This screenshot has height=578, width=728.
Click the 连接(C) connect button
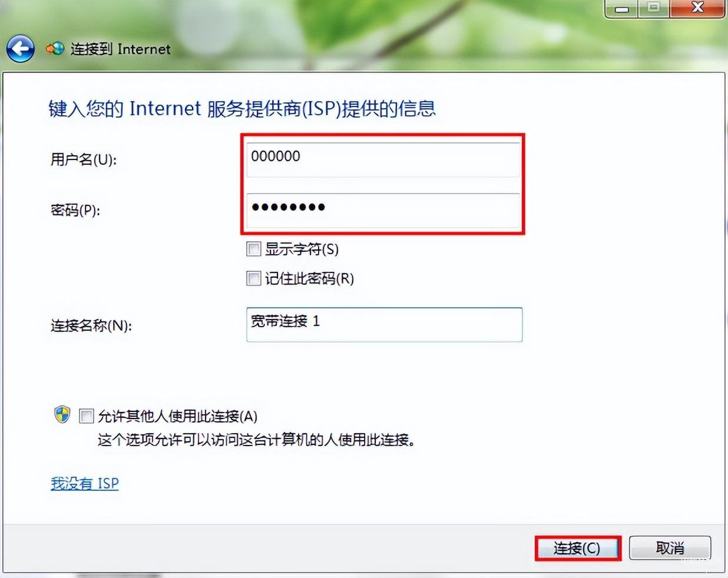point(578,548)
